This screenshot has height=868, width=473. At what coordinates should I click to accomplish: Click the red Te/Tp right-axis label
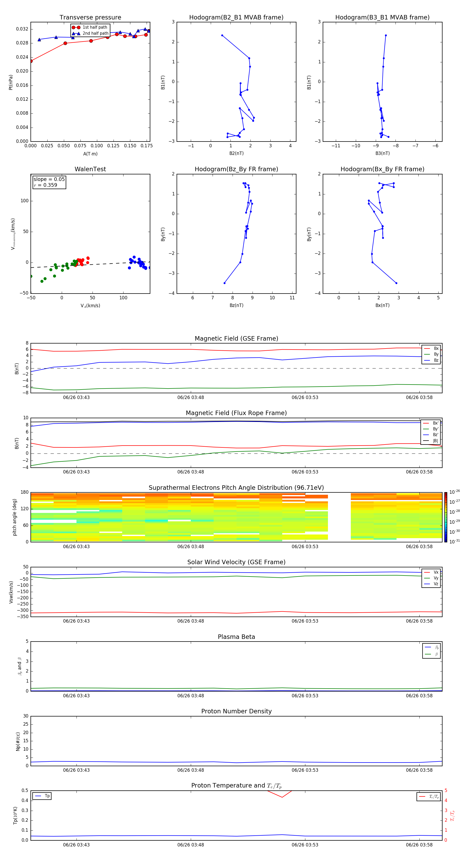pos(452,815)
